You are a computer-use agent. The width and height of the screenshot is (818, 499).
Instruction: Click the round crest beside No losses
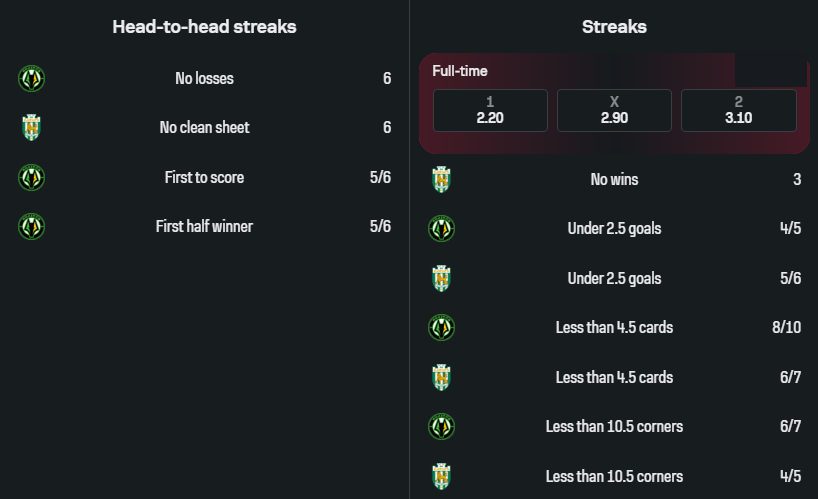pos(32,78)
